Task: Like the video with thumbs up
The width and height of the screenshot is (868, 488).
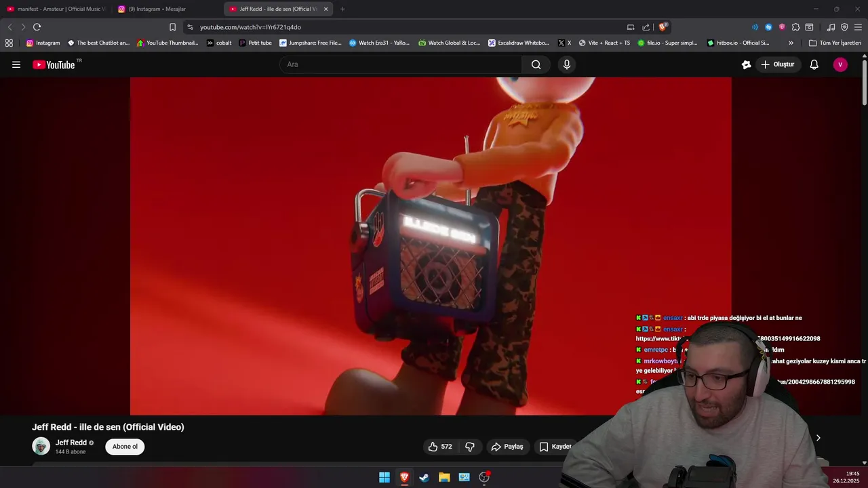Action: [x=440, y=447]
